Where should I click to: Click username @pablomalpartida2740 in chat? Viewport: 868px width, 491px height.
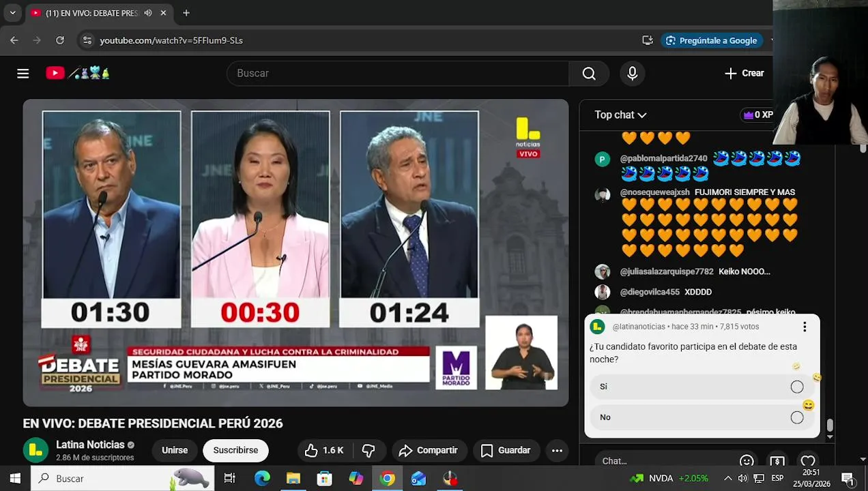[663, 158]
